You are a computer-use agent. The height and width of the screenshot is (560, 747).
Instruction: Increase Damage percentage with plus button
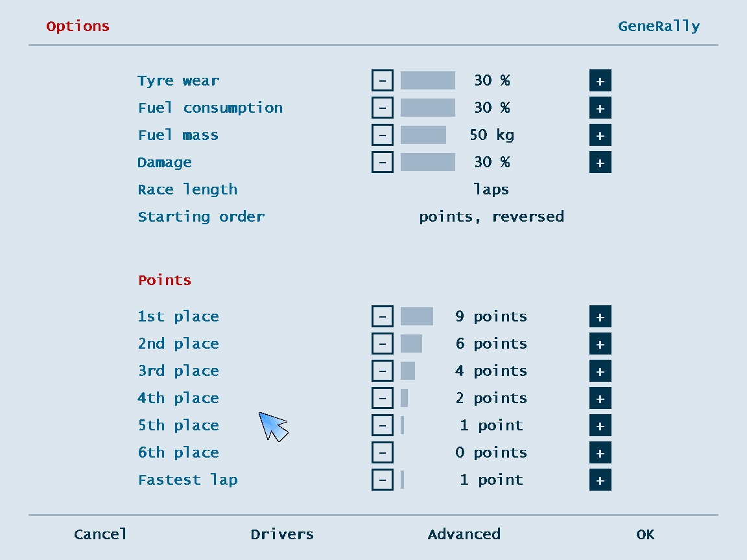click(x=600, y=163)
